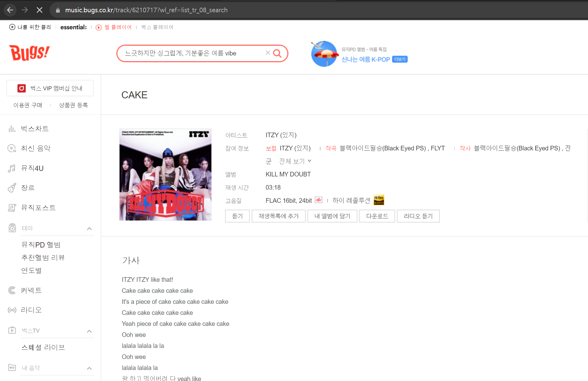Screen dimensions: 588x381
Task: Open 벅스차트 from the sidebar
Action: (x=35, y=129)
